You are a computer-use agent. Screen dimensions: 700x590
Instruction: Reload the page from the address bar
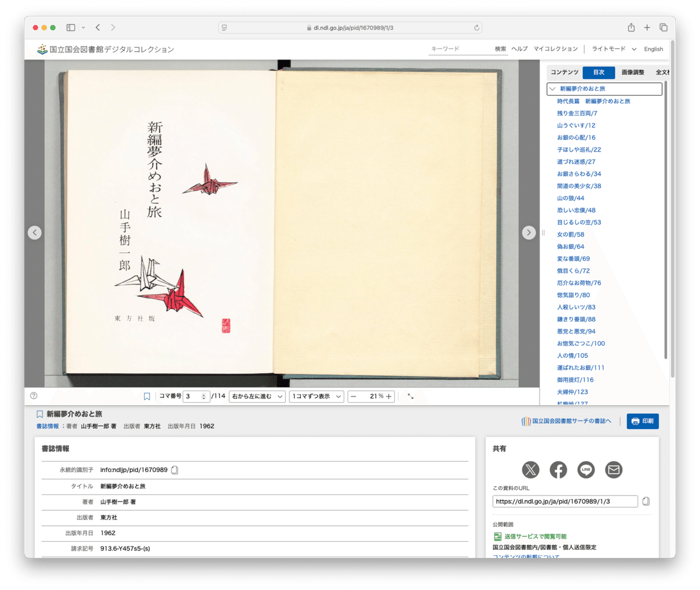(x=477, y=27)
